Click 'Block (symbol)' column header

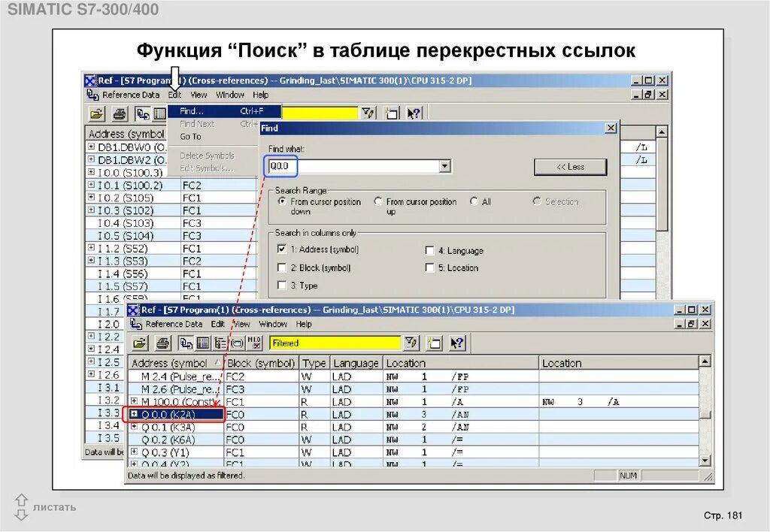(x=261, y=363)
